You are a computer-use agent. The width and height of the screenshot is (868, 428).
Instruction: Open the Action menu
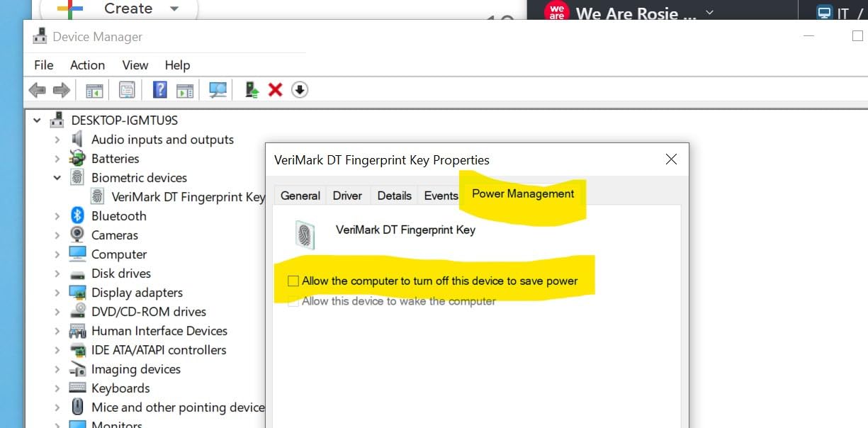click(x=87, y=65)
